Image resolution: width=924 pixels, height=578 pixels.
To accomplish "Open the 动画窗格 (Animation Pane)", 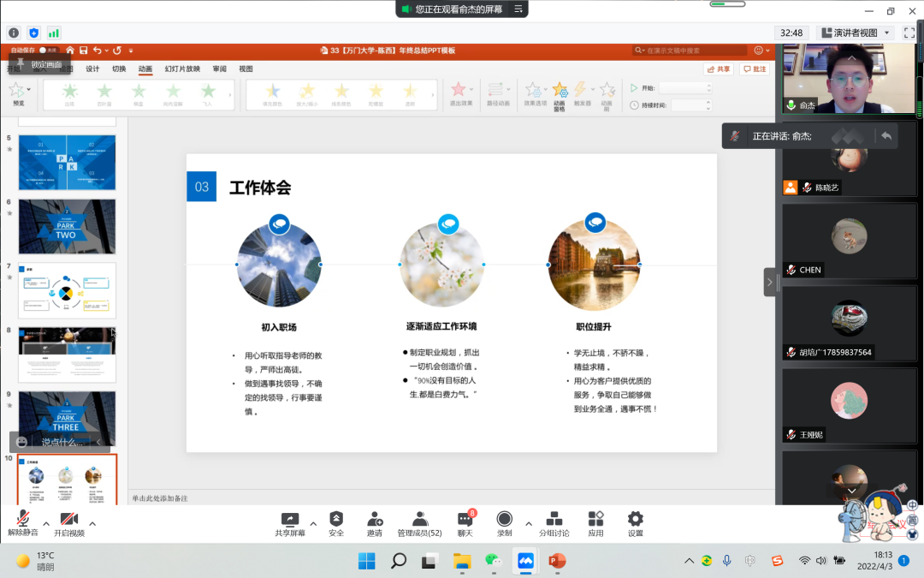I will [560, 92].
